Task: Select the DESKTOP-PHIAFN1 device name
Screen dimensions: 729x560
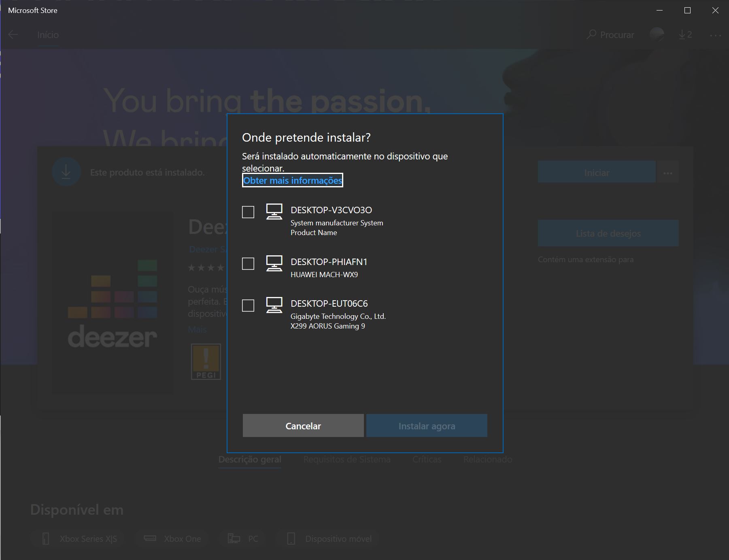Action: [329, 262]
